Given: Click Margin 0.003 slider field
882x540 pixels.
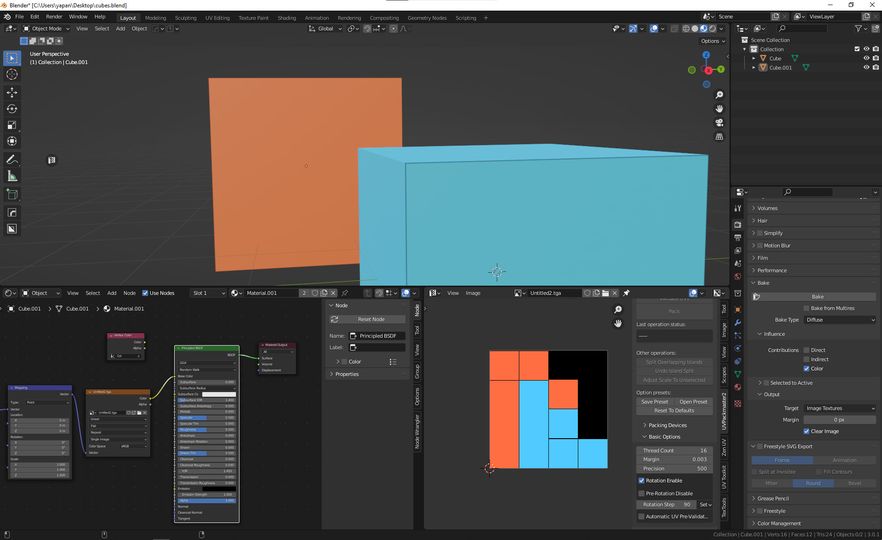Looking at the screenshot, I should [x=674, y=460].
